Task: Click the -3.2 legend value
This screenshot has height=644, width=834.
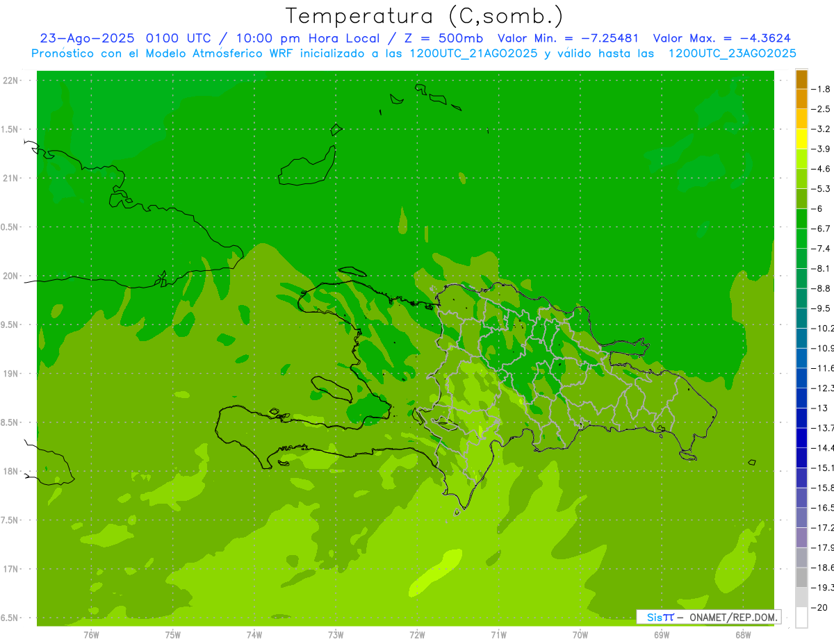Action: pos(821,129)
